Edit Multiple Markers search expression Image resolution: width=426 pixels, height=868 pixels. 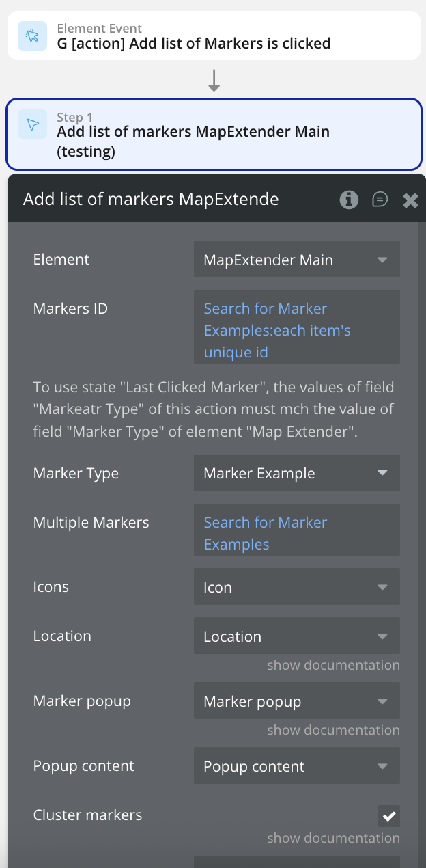(x=296, y=533)
